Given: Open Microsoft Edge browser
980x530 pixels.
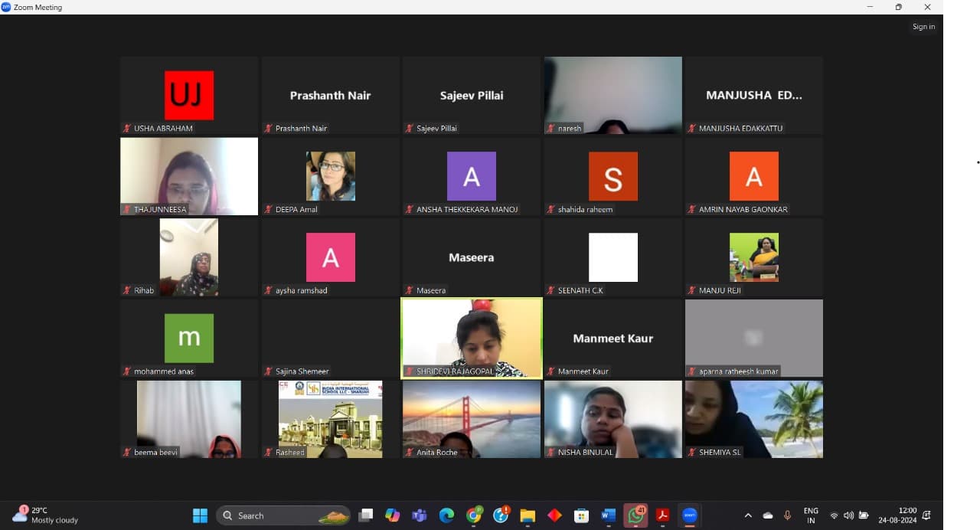Looking at the screenshot, I should [x=446, y=515].
